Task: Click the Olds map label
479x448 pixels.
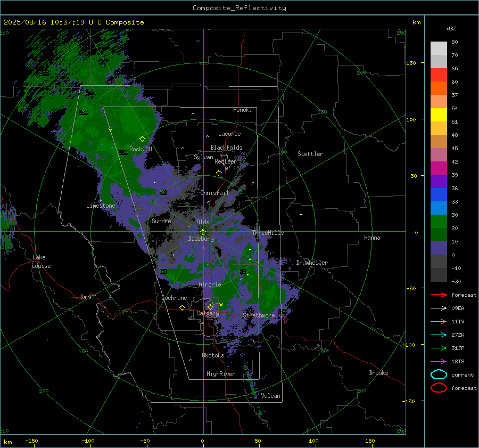Action: coord(203,222)
